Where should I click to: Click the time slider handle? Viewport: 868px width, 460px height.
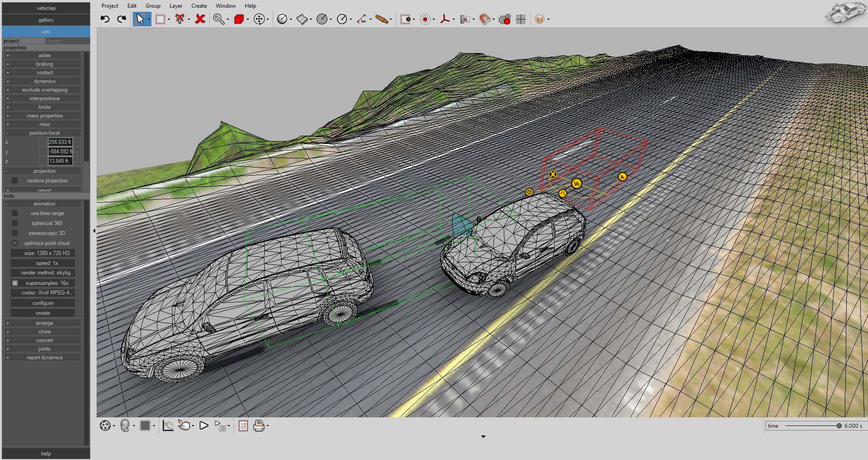tap(839, 426)
